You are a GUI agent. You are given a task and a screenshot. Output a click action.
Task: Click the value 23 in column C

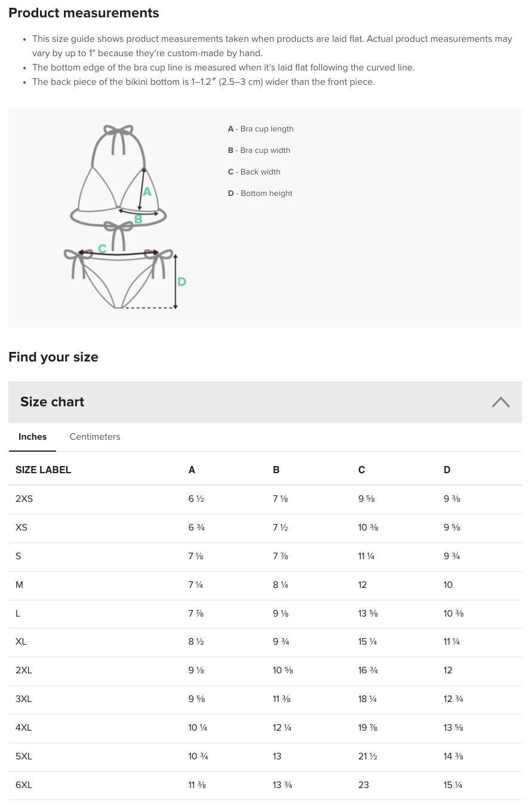(364, 785)
